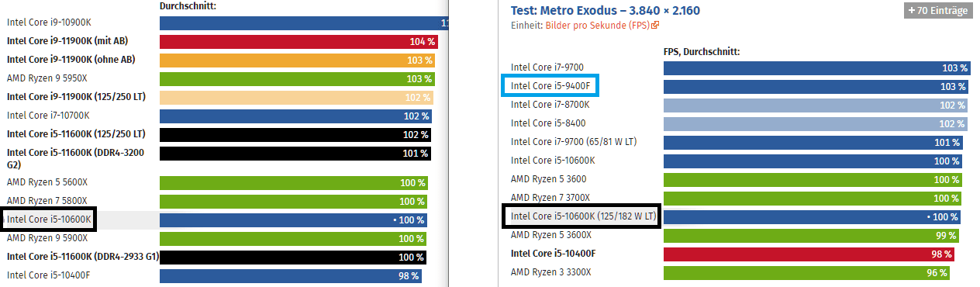Select the beige i9-11900K (125/250 LT) bar
The image size is (980, 287).
click(296, 98)
